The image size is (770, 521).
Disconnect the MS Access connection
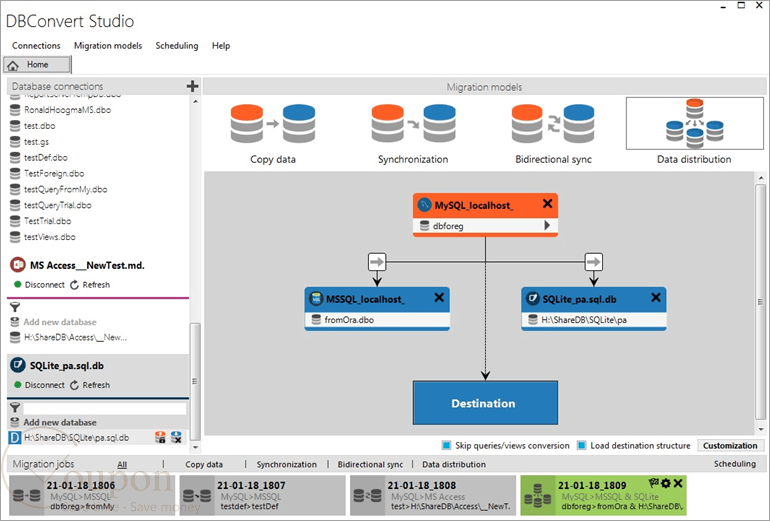pyautogui.click(x=39, y=285)
